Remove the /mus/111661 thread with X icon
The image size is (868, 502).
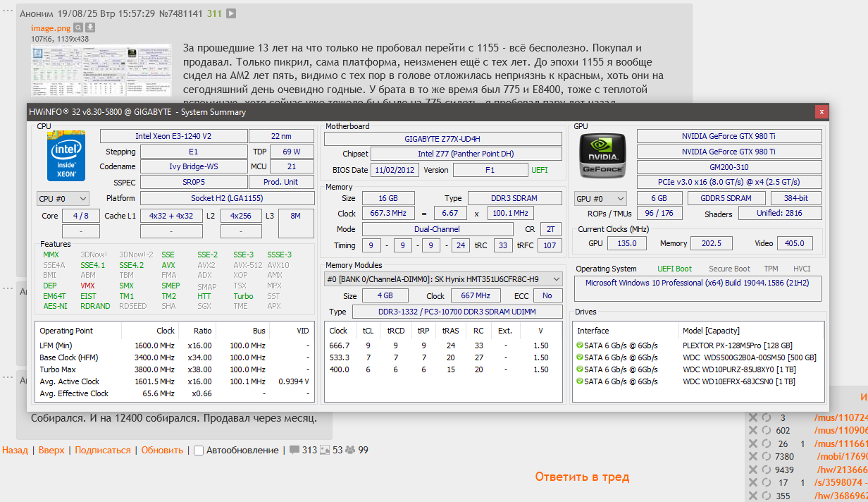752,443
